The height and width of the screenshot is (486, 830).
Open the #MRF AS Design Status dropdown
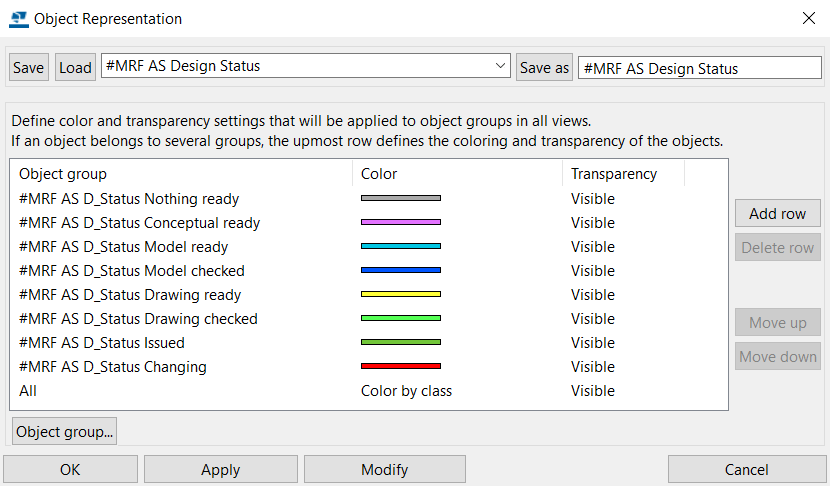pos(305,66)
